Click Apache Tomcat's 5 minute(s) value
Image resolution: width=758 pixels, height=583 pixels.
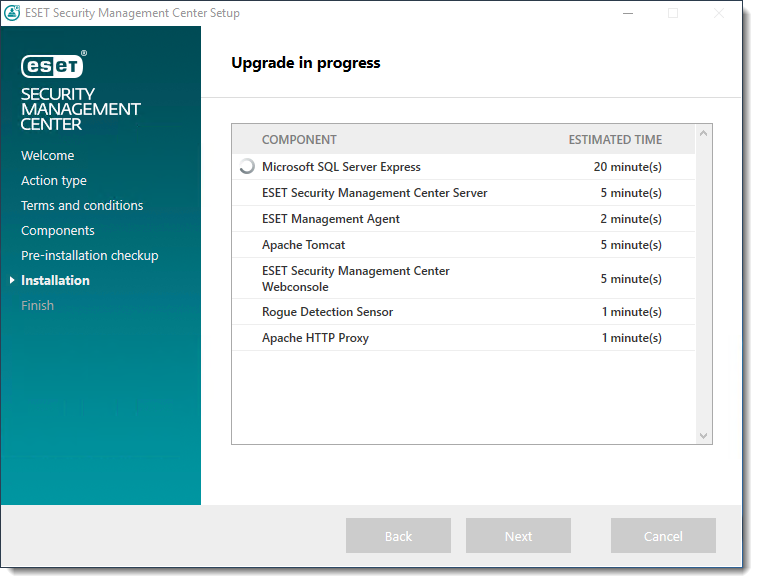click(x=631, y=245)
